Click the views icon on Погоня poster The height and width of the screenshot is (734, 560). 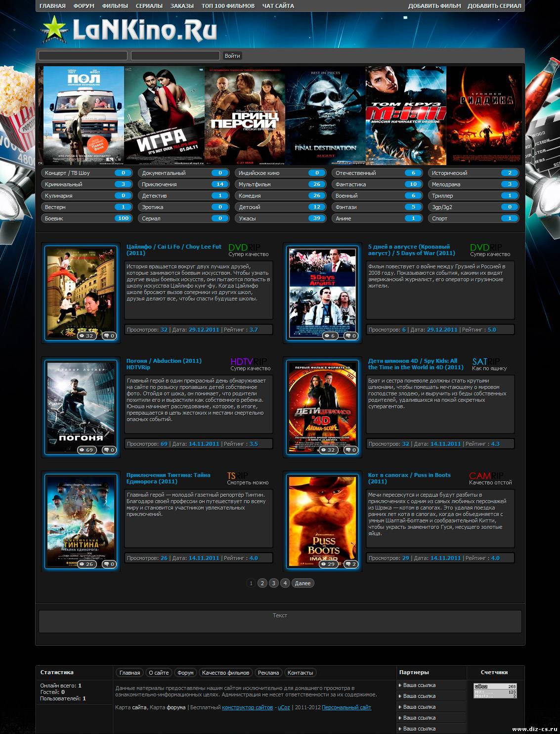86,450
